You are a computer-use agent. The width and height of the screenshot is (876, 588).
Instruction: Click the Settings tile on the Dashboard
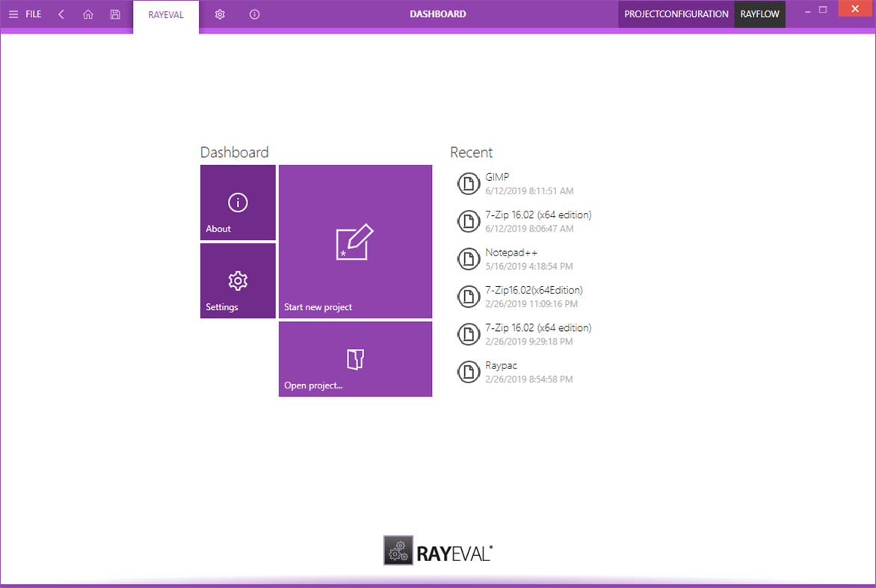click(238, 281)
